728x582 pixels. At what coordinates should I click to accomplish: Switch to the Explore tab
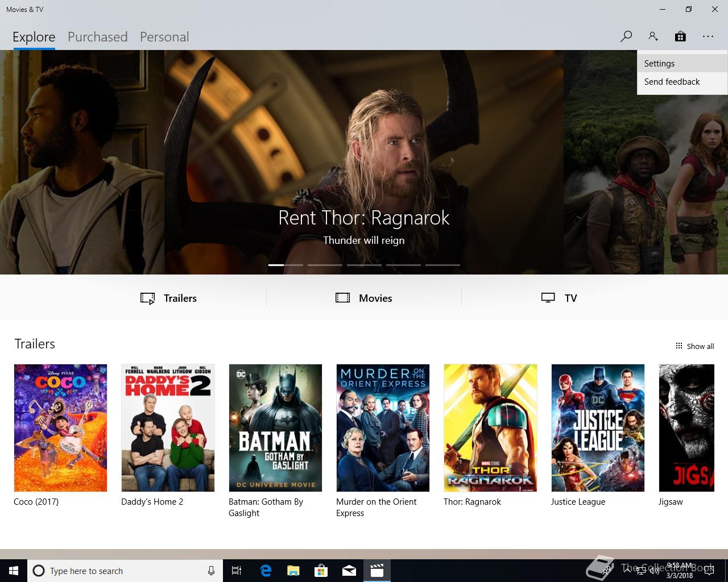[x=34, y=37]
